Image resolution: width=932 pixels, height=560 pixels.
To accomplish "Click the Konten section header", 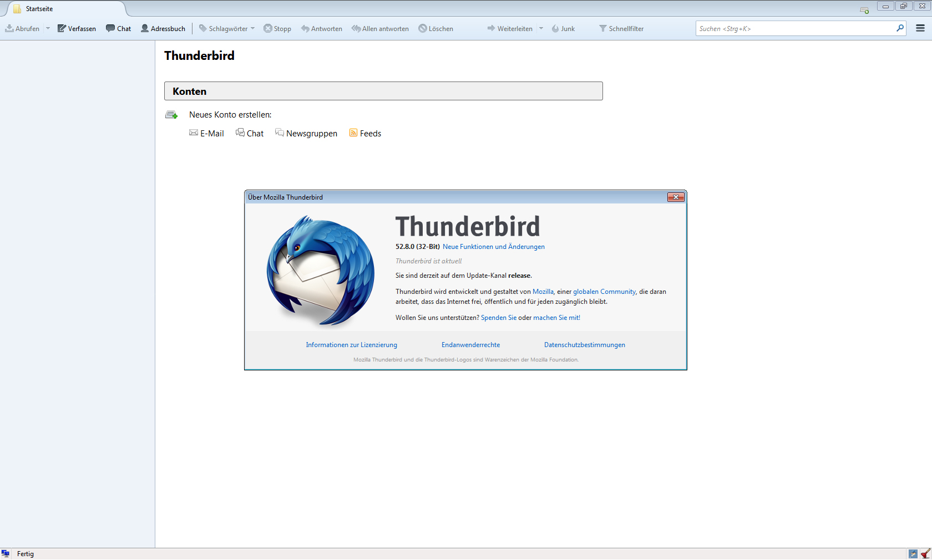I will [x=383, y=91].
